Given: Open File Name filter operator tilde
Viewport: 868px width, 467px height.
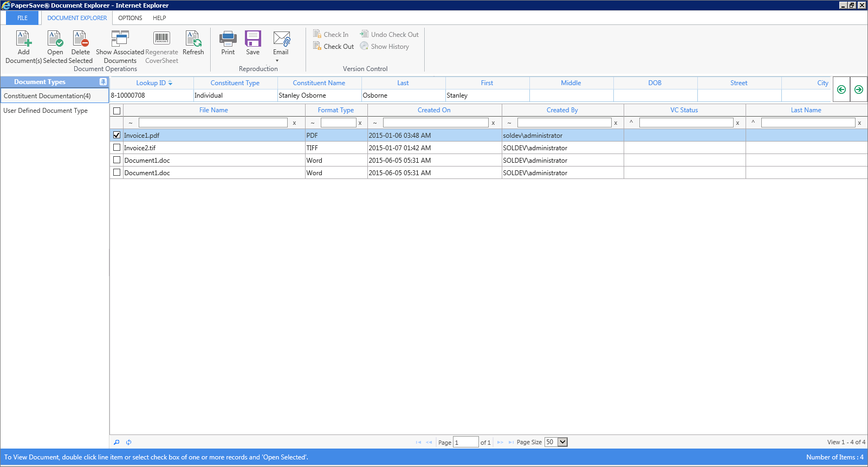Looking at the screenshot, I should [131, 123].
